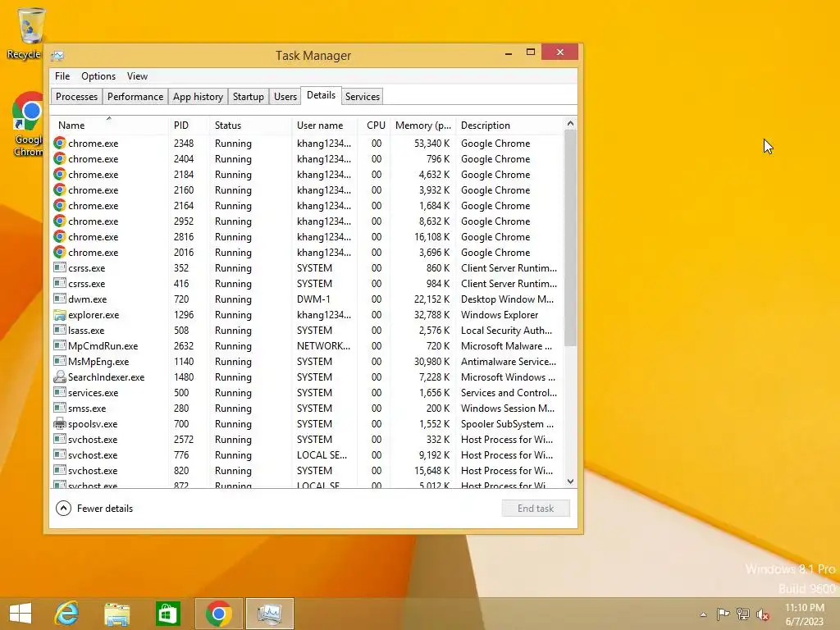Switch to the Startup tab
Image resolution: width=840 pixels, height=630 pixels.
pos(248,97)
